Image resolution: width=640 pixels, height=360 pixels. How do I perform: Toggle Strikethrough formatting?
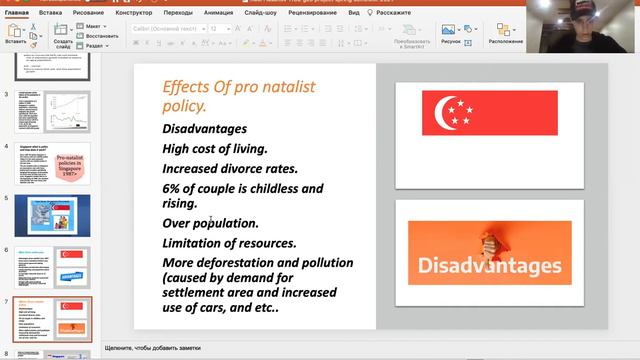(171, 43)
